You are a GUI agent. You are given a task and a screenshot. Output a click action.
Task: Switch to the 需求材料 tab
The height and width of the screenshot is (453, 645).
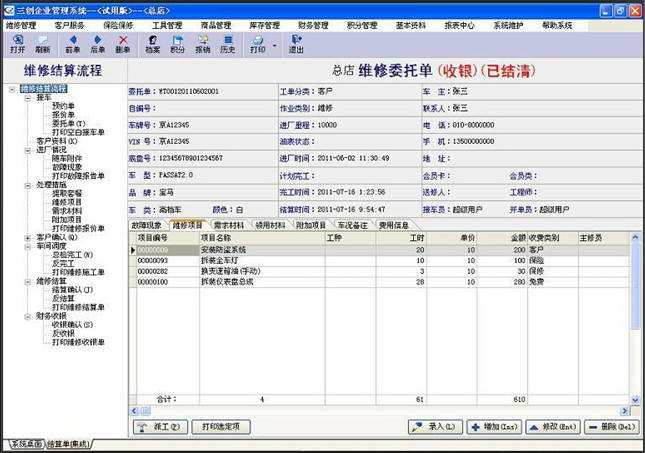229,225
